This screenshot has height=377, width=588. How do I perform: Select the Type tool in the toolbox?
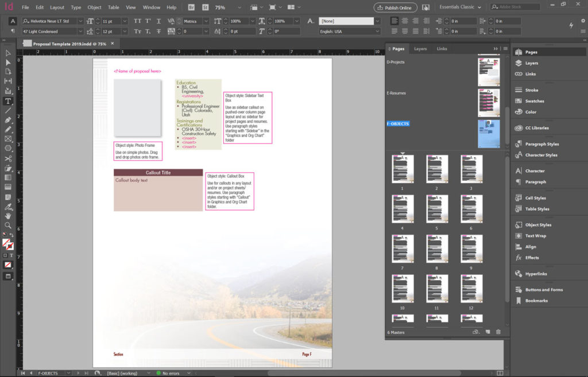click(8, 101)
